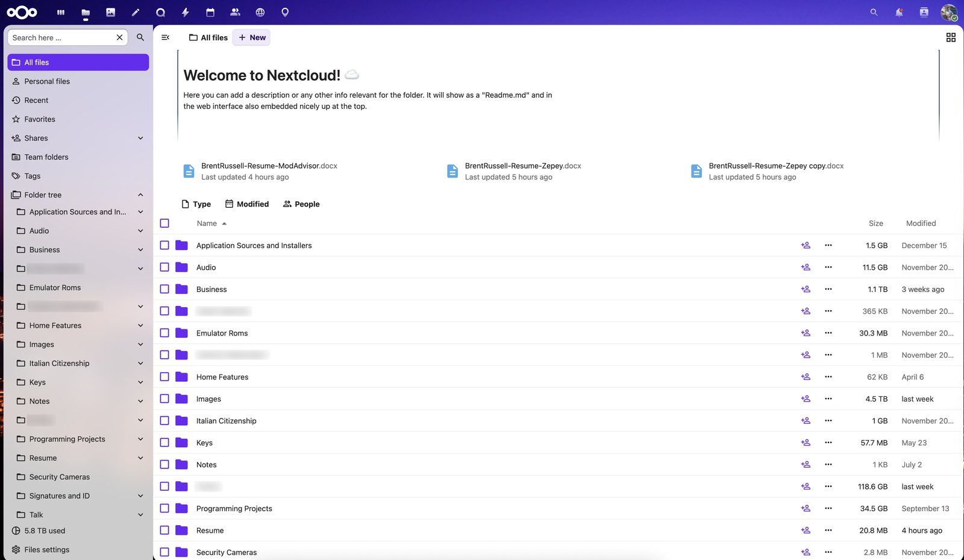The width and height of the screenshot is (964, 560).
Task: Open Favorites in sidebar
Action: point(78,119)
